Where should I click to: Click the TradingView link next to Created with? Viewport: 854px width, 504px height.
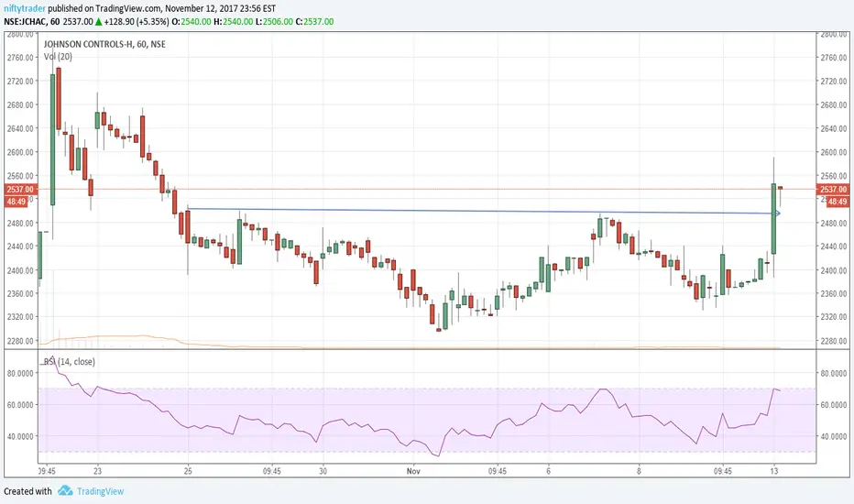100,491
